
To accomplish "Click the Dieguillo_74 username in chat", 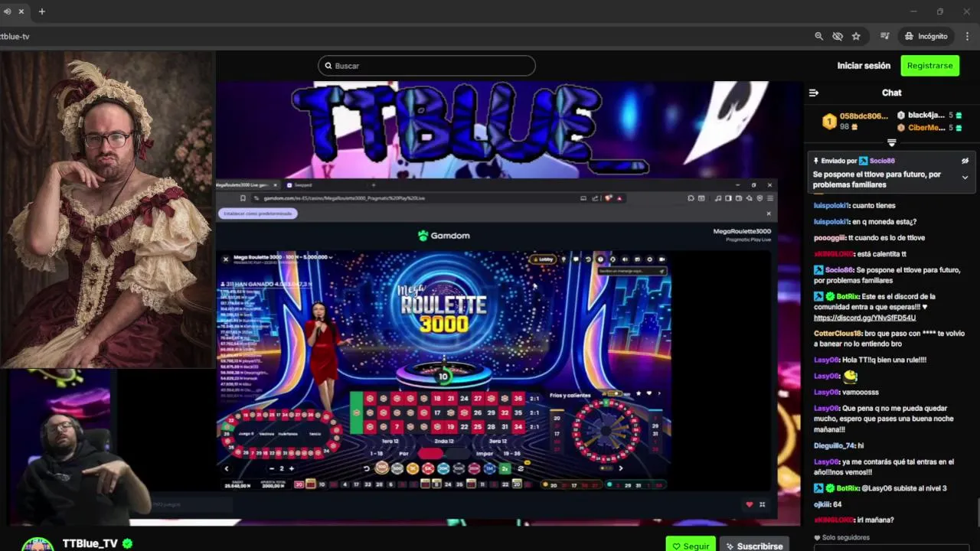I will 834,445.
